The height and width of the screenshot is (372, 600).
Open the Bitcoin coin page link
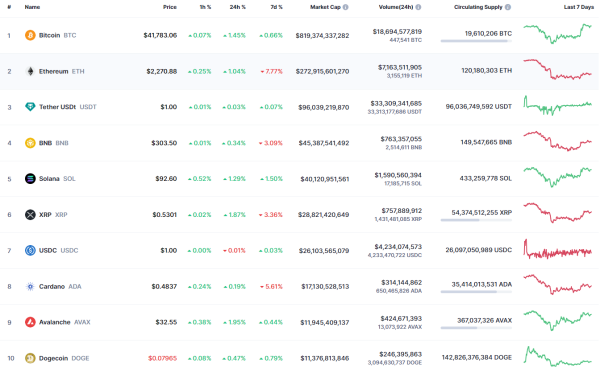(51, 35)
